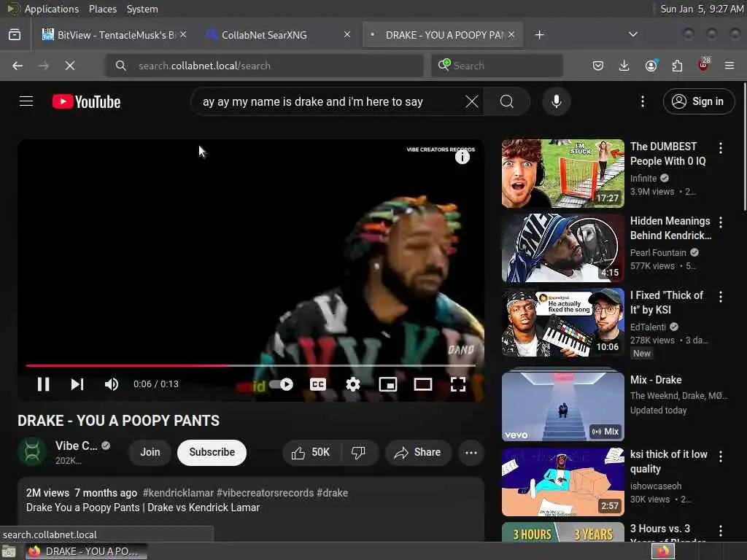
Task: Open options for 3 Hours vs. 3 video
Action: coord(721,531)
